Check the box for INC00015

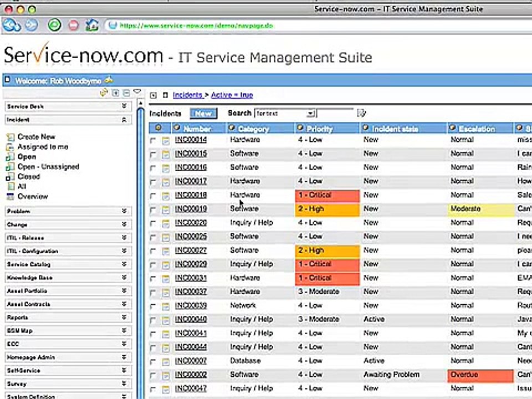tap(153, 155)
